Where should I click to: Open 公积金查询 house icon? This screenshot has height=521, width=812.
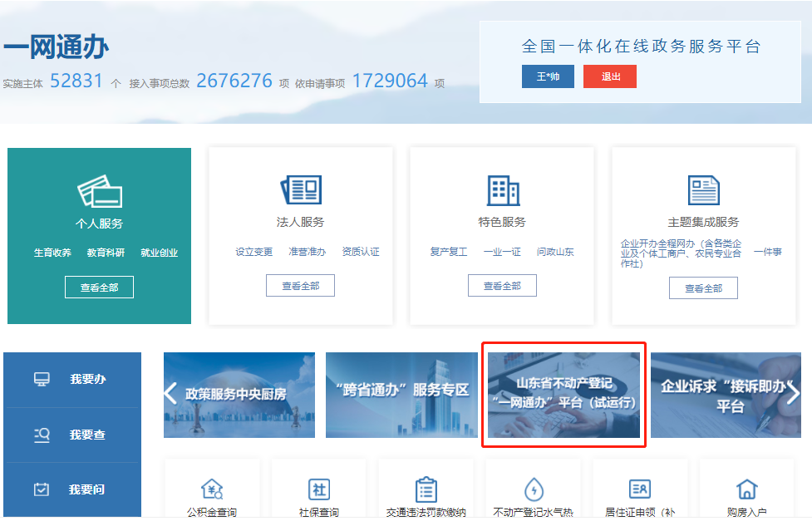pyautogui.click(x=212, y=489)
